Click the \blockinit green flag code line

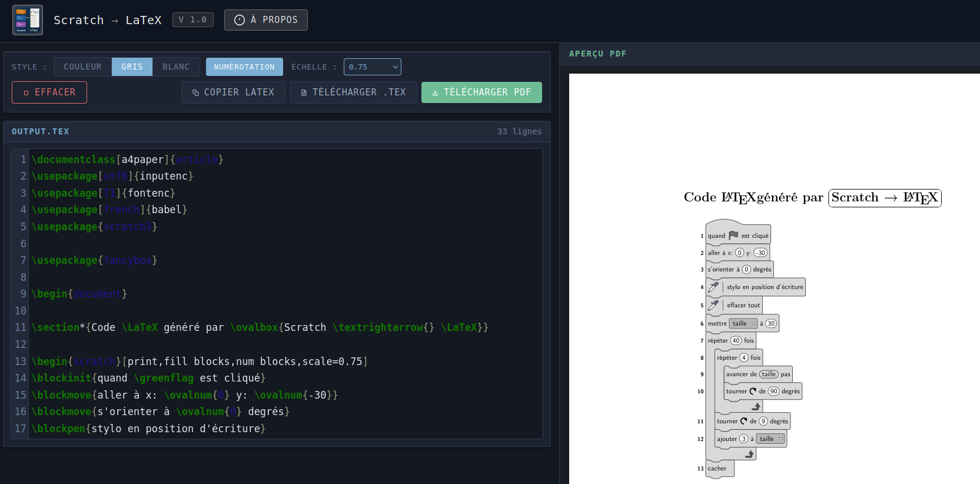click(x=149, y=378)
